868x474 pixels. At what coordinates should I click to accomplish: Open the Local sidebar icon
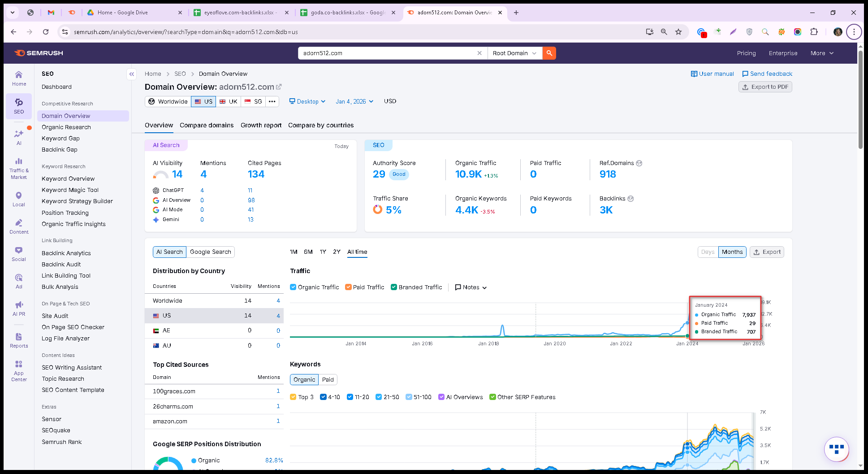19,199
